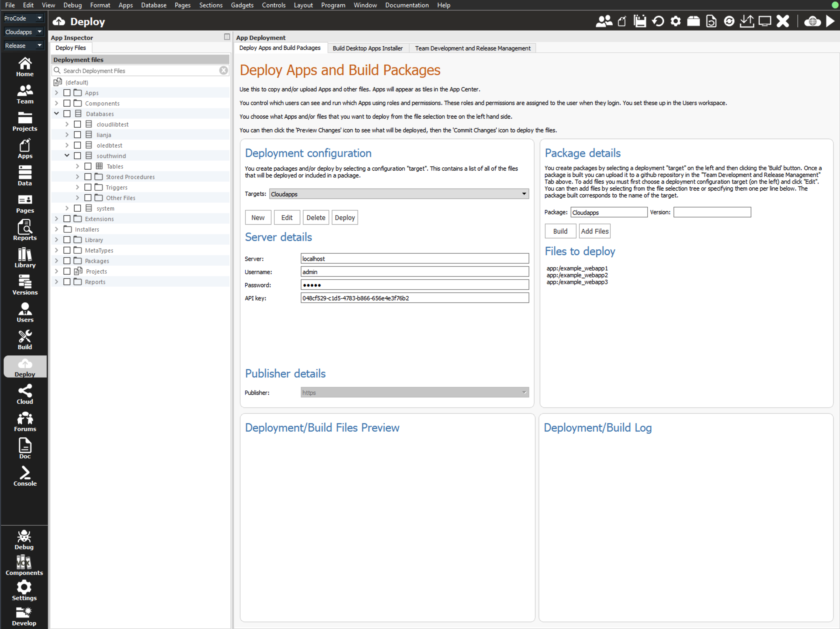840x629 pixels.
Task: Expand the Extensions folder node
Action: tap(57, 218)
